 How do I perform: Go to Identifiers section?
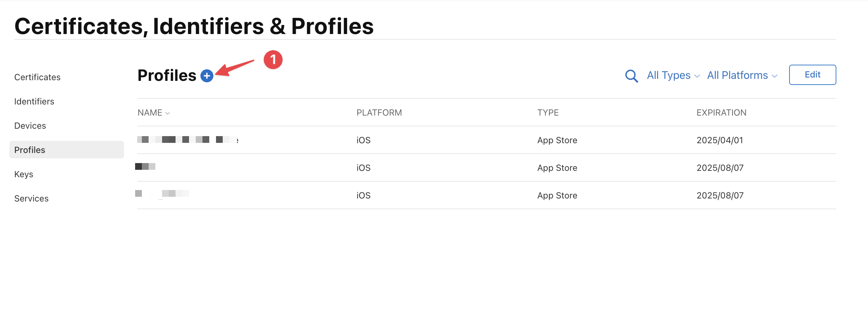[34, 101]
